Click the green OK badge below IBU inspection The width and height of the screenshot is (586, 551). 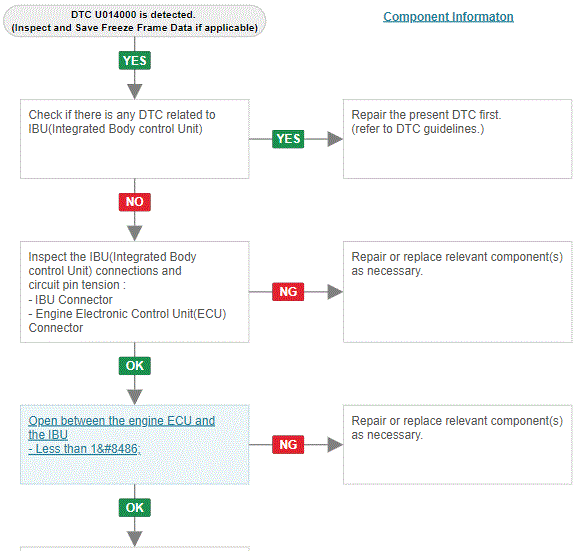tap(135, 366)
